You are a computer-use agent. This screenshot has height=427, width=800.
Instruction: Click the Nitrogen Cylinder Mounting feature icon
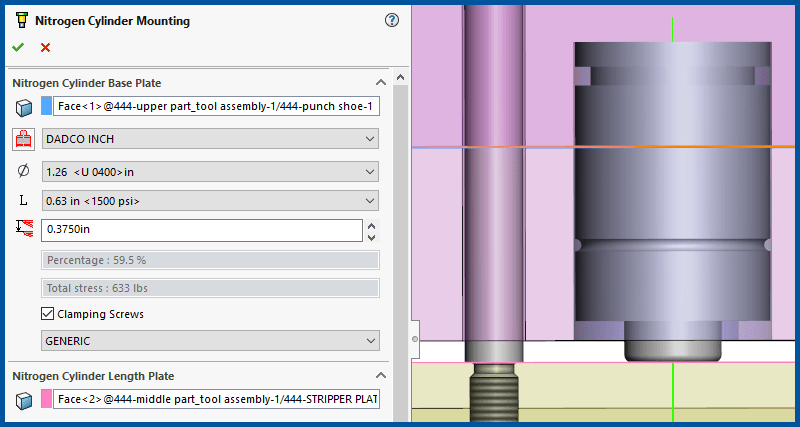(x=20, y=21)
